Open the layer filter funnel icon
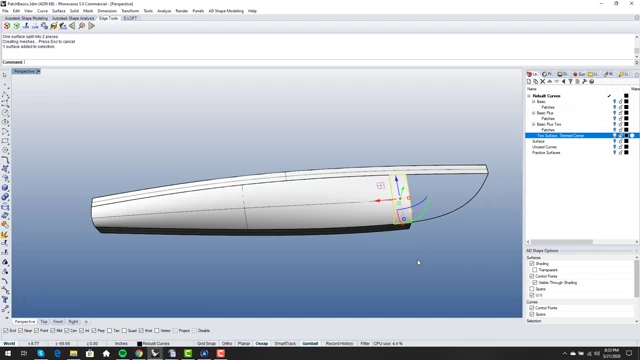Viewport: 640px width, 360px height. pos(570,82)
